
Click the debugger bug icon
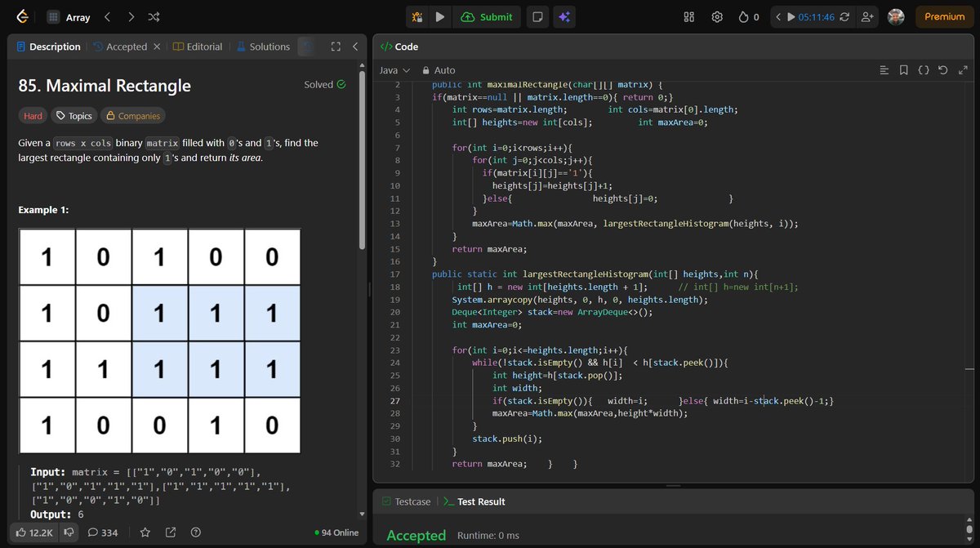tap(417, 16)
